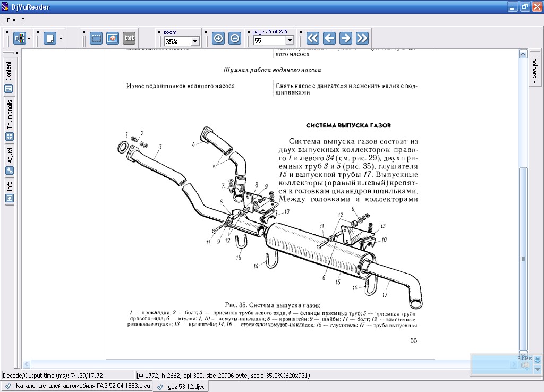Close the selection tools toolbar group
Screen dimensions: 544x392
click(84, 32)
